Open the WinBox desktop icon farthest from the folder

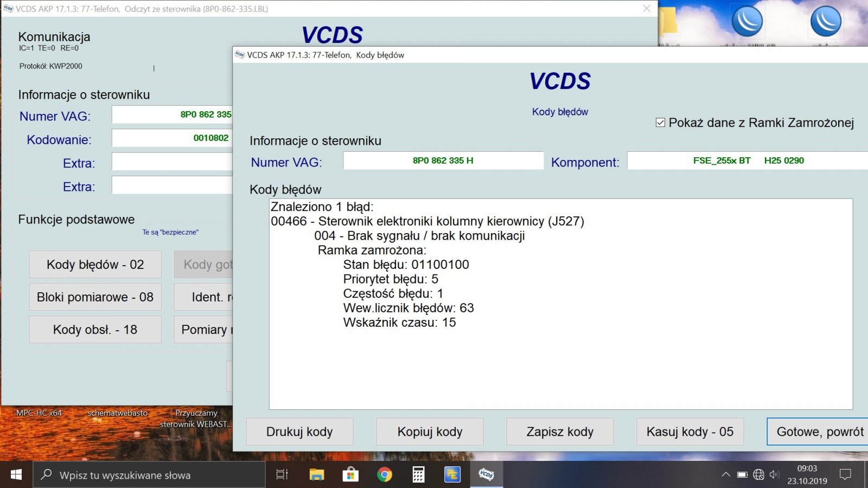pyautogui.click(x=826, y=22)
